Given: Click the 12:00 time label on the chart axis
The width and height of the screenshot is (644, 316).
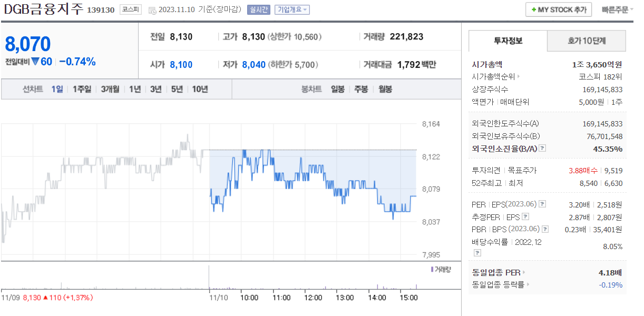Looking at the screenshot, I should 313,298.
